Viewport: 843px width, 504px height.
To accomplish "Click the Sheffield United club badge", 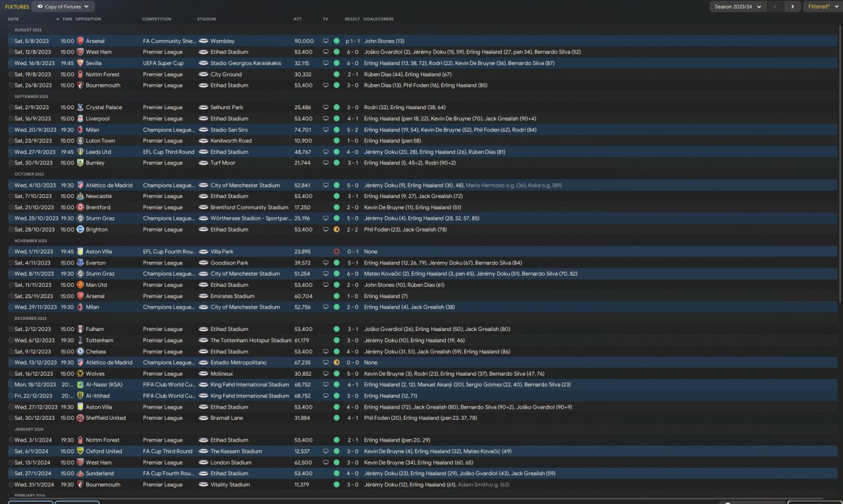I will (x=80, y=418).
